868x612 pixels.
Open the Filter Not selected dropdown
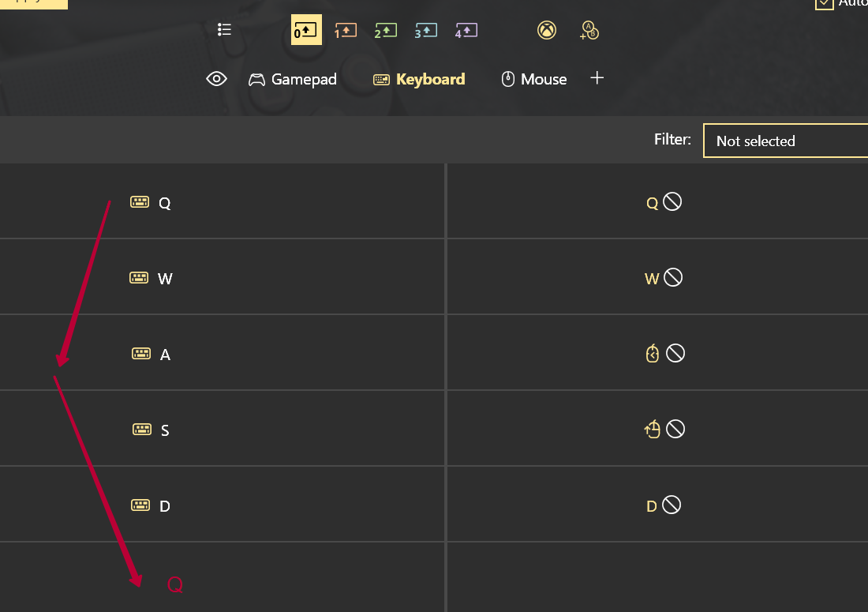(x=785, y=141)
